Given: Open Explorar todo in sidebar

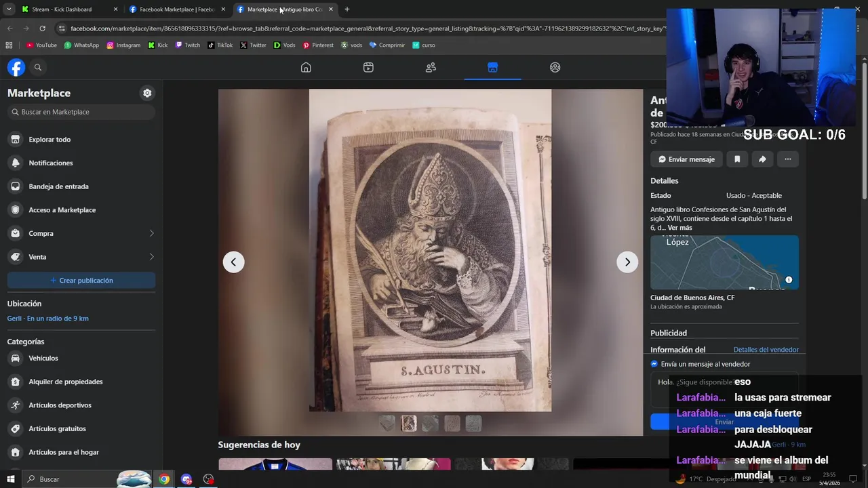Looking at the screenshot, I should point(81,139).
